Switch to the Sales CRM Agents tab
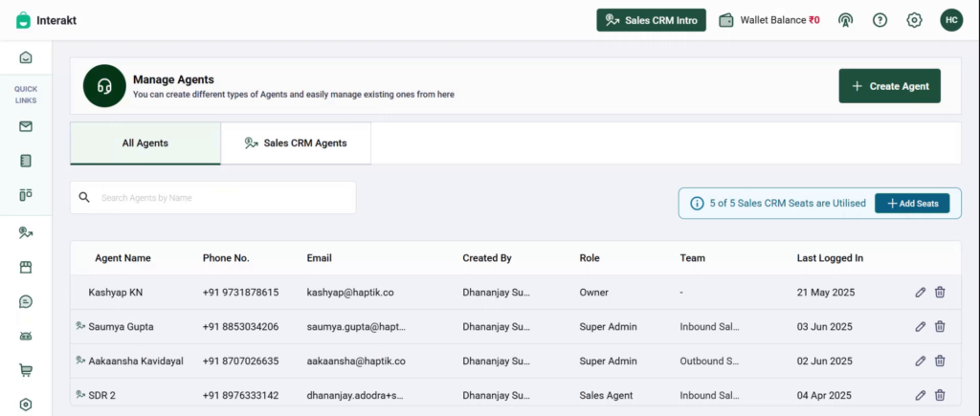Image resolution: width=980 pixels, height=416 pixels. tap(296, 143)
